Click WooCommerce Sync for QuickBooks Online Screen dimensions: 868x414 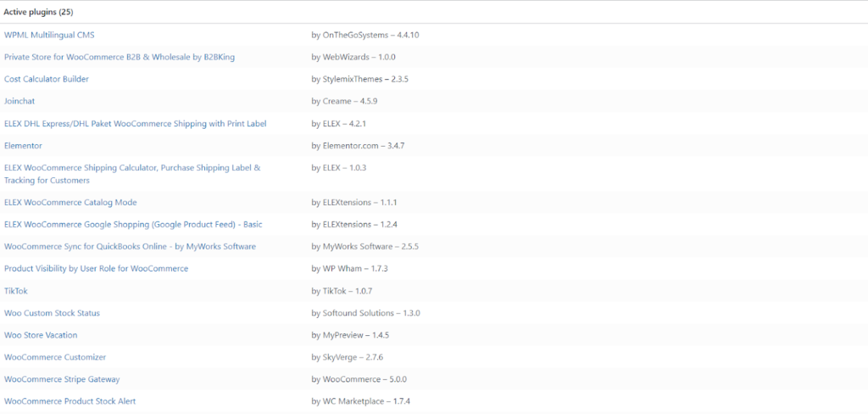pyautogui.click(x=130, y=246)
